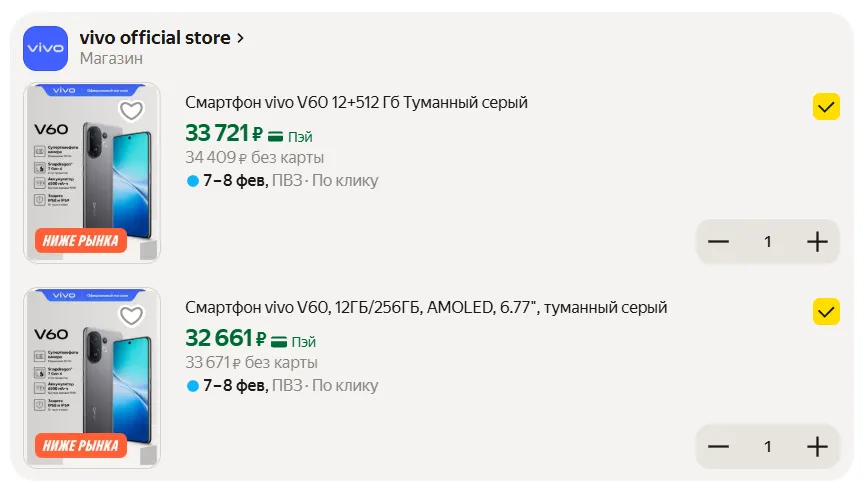
Task: Expand the vivo official store chevron
Action: point(240,38)
